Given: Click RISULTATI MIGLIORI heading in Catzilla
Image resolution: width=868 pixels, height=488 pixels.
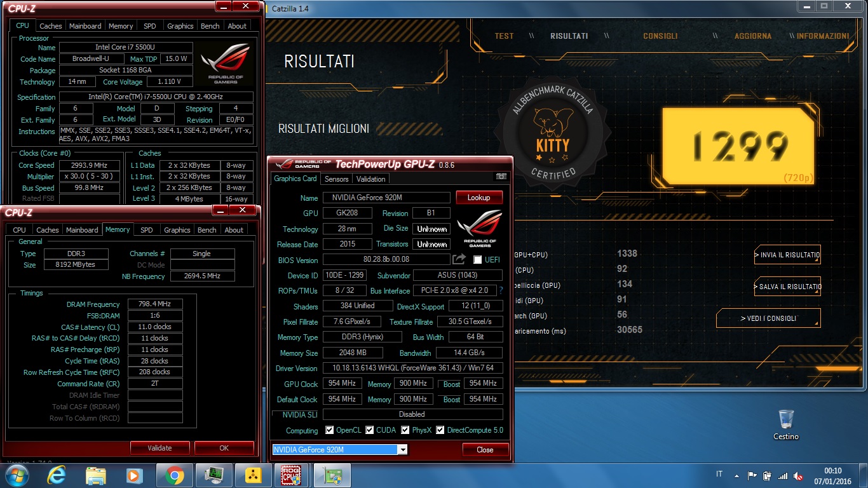Looking at the screenshot, I should 323,128.
